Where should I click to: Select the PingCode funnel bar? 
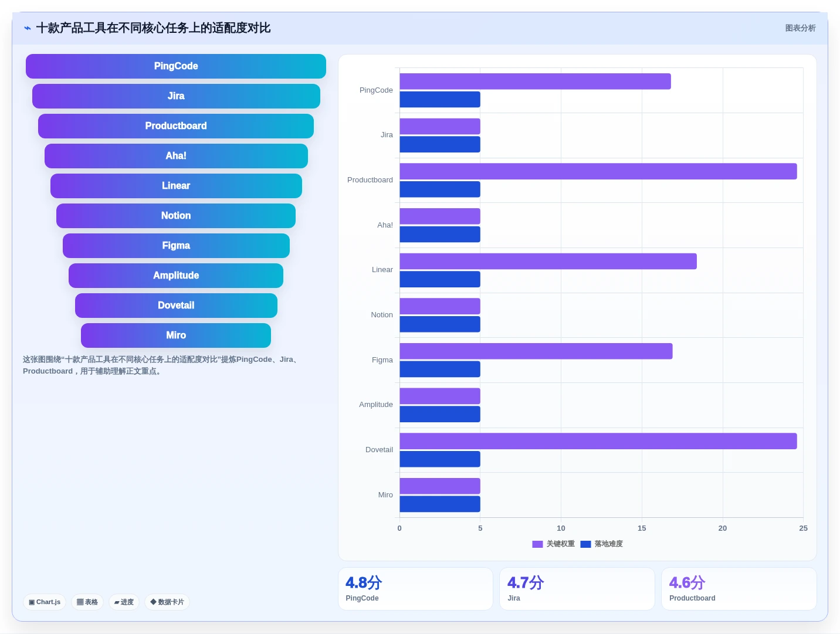[x=176, y=66]
